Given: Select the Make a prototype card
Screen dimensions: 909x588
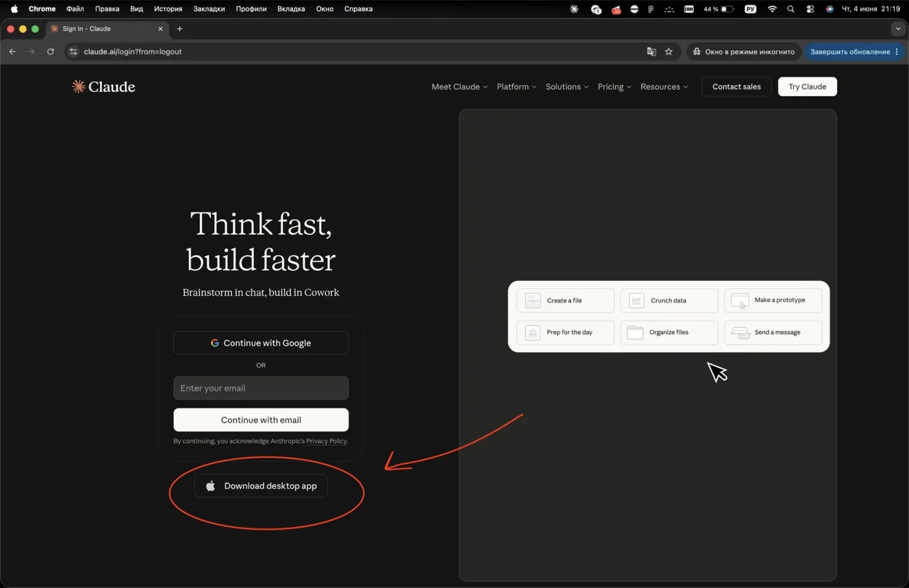Looking at the screenshot, I should [773, 300].
